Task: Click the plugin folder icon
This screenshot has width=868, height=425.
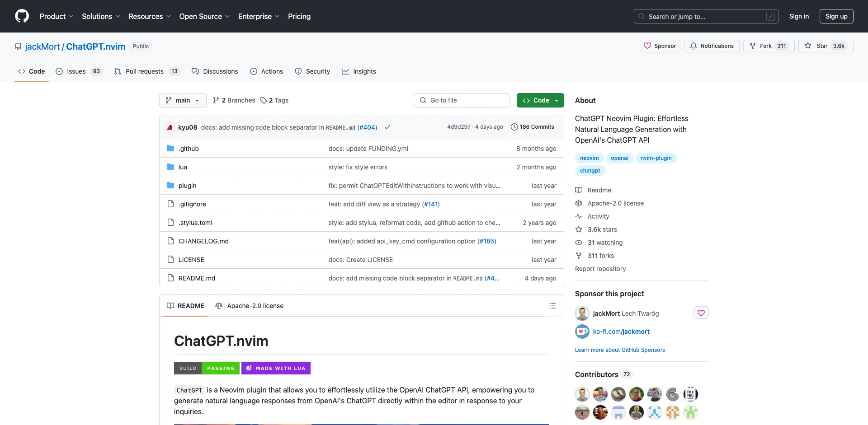Action: (x=170, y=185)
